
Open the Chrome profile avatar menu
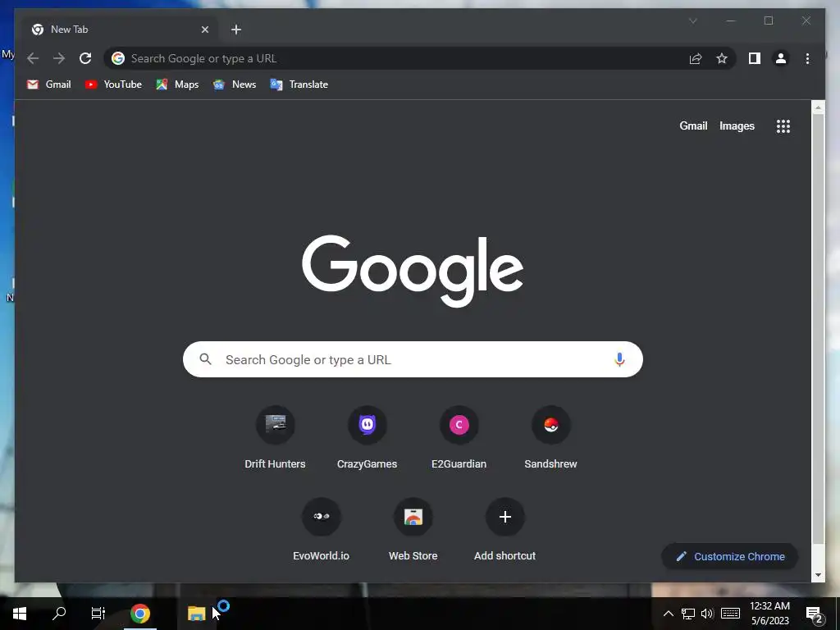click(x=781, y=58)
